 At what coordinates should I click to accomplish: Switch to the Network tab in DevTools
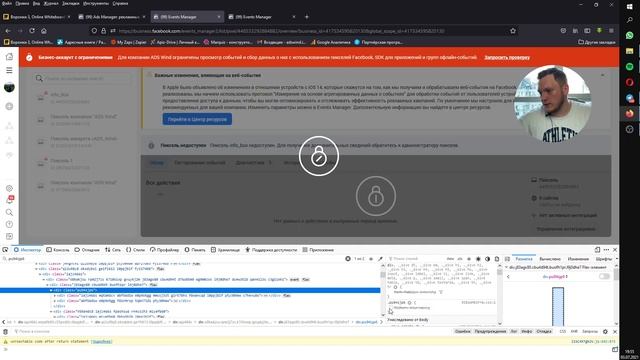[113, 250]
